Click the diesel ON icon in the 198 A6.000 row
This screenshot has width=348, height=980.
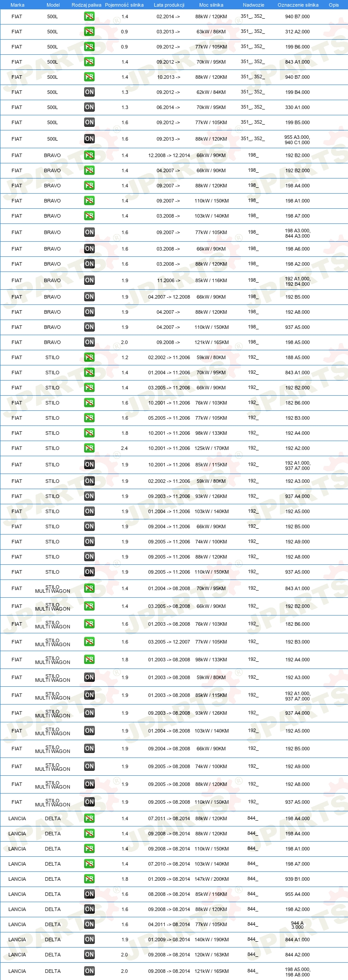pos(89,249)
